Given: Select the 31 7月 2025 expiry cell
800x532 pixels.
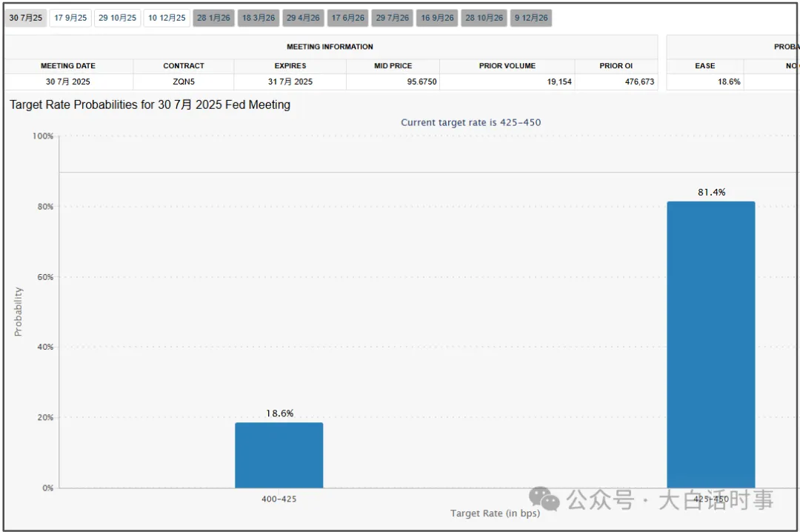Looking at the screenshot, I should (290, 82).
